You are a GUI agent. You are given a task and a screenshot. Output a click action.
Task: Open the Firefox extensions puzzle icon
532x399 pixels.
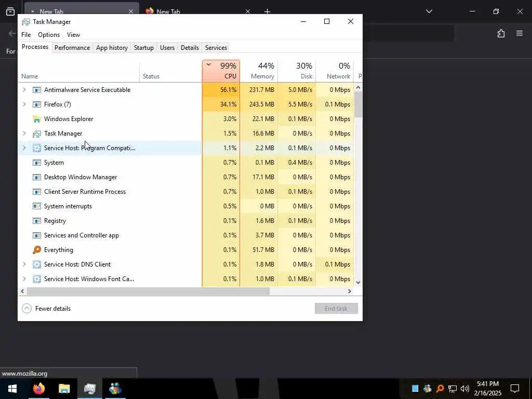pos(501,33)
